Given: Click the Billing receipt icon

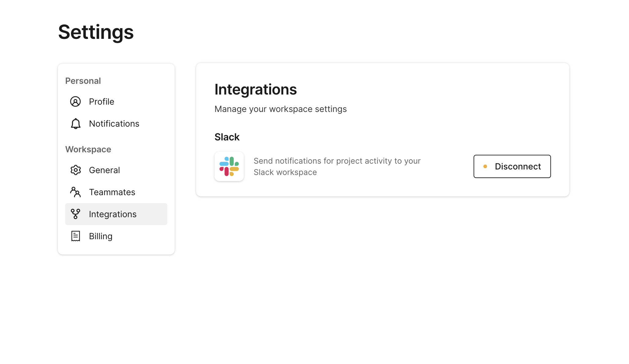Looking at the screenshot, I should pyautogui.click(x=76, y=236).
